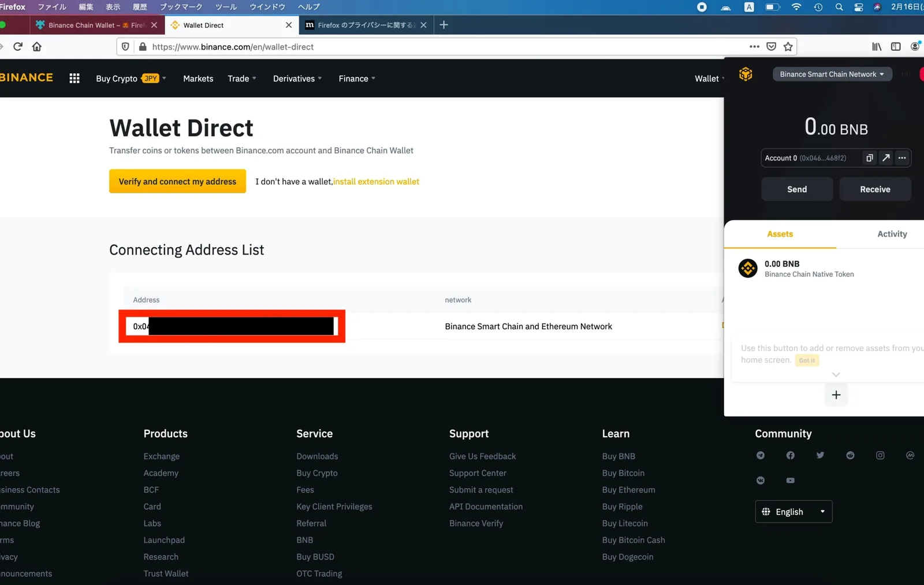Screen dimensions: 924x585
Task: Expand the Binance Smart Chain Network selector
Action: pyautogui.click(x=832, y=74)
